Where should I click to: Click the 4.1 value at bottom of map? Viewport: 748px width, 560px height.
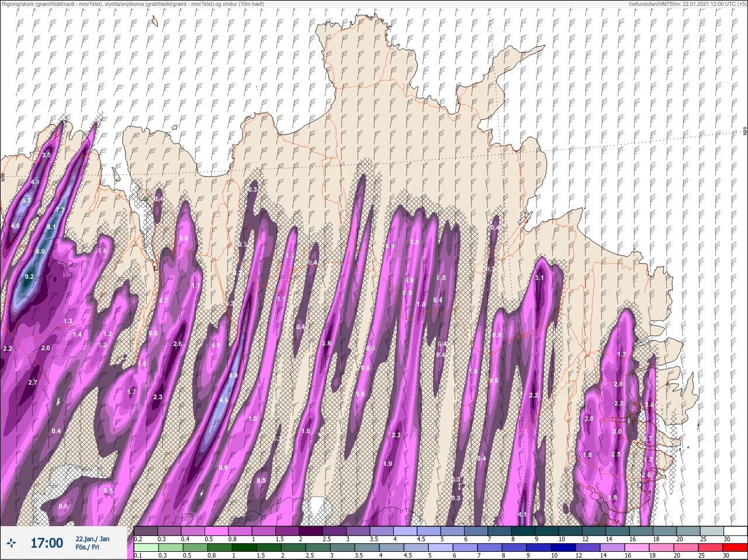(523, 514)
